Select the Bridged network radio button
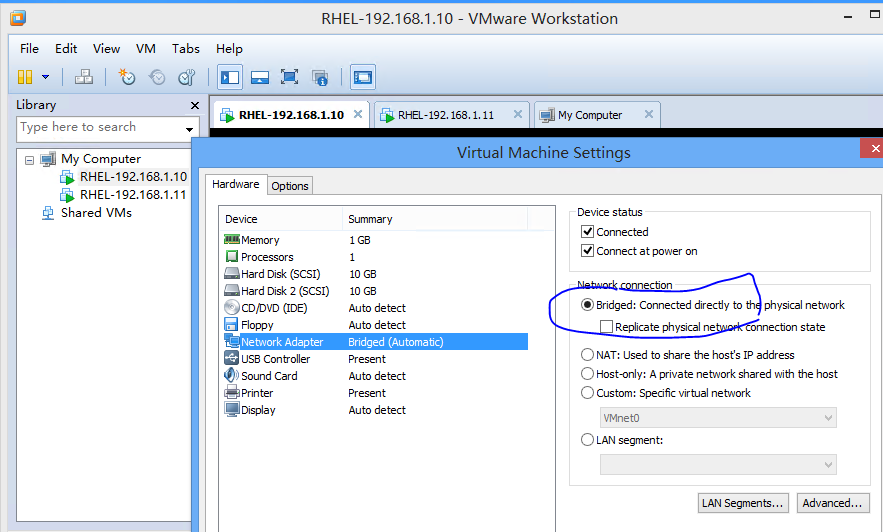 click(587, 305)
